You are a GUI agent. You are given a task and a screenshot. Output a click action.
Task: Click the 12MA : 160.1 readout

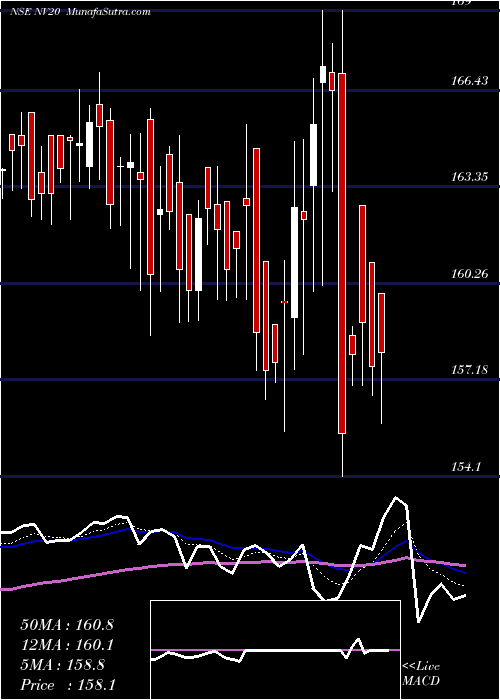coord(67,645)
